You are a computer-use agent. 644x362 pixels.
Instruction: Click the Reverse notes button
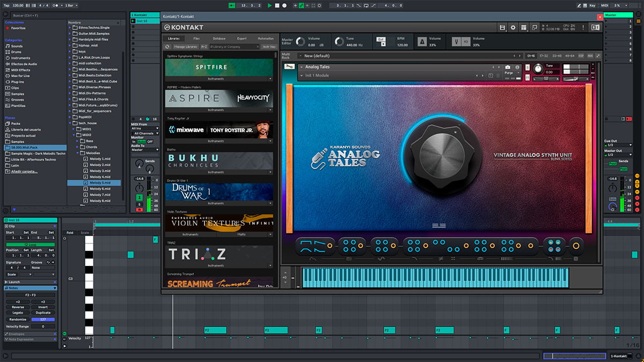coord(18,307)
